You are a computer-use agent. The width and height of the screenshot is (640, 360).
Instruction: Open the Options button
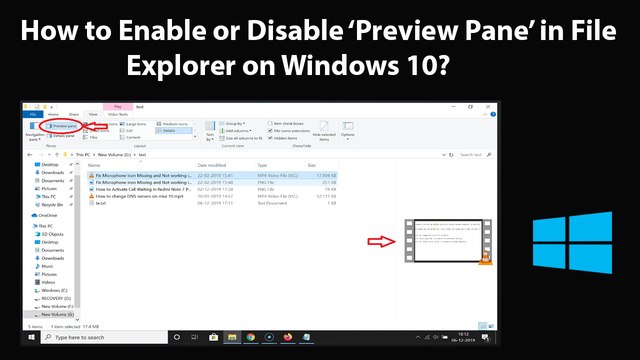(x=348, y=131)
